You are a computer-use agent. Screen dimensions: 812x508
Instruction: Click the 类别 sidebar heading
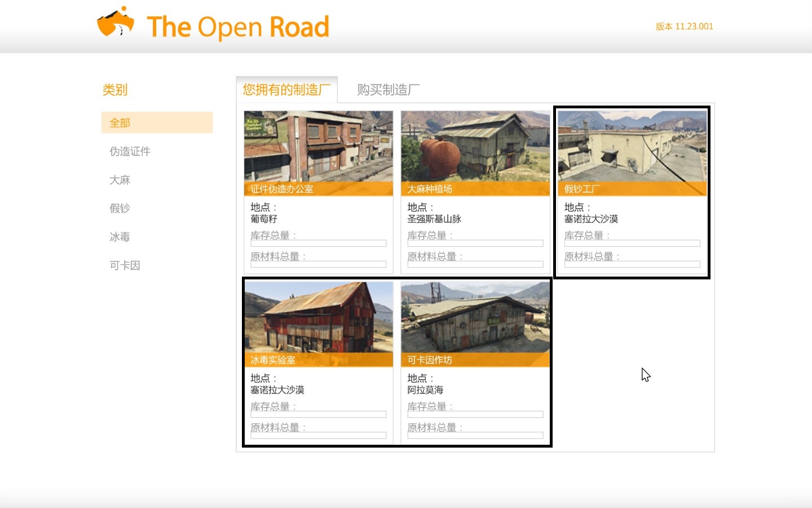(x=115, y=90)
